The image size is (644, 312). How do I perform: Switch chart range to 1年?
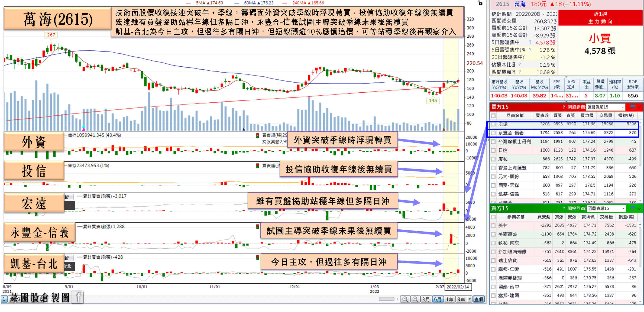point(449,299)
